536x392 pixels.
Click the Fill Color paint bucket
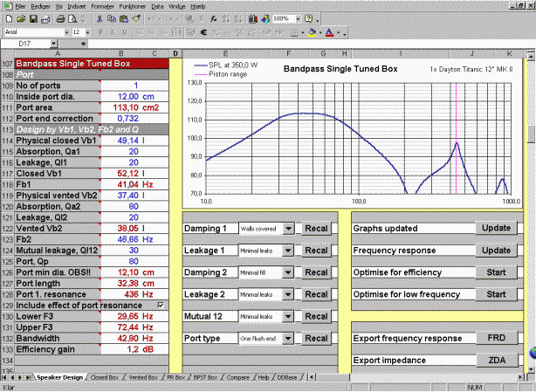[x=313, y=32]
